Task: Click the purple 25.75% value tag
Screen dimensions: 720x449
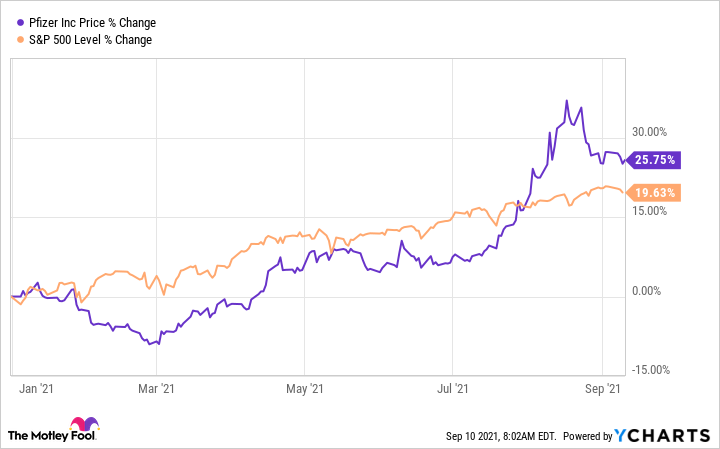Action: coord(654,159)
